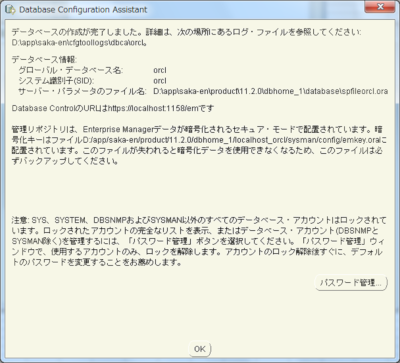
Task: Click the グローバル・データベース名 label
Action: pos(71,70)
